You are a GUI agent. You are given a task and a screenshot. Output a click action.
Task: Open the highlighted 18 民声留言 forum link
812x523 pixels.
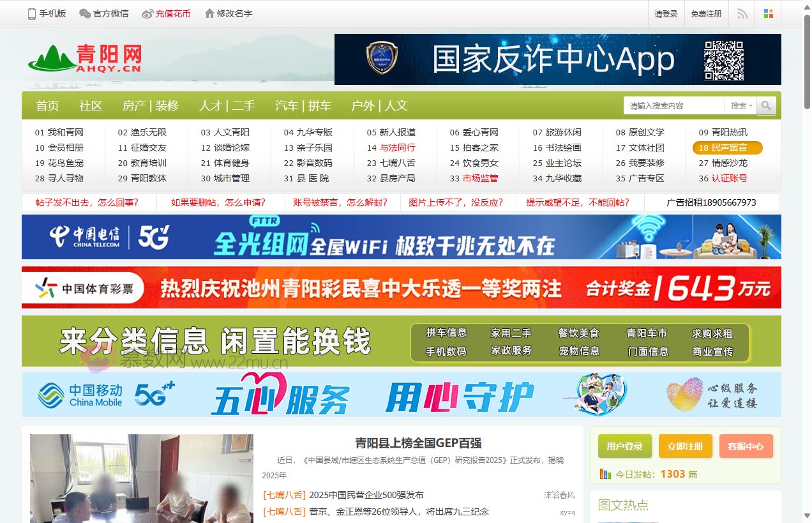(728, 148)
